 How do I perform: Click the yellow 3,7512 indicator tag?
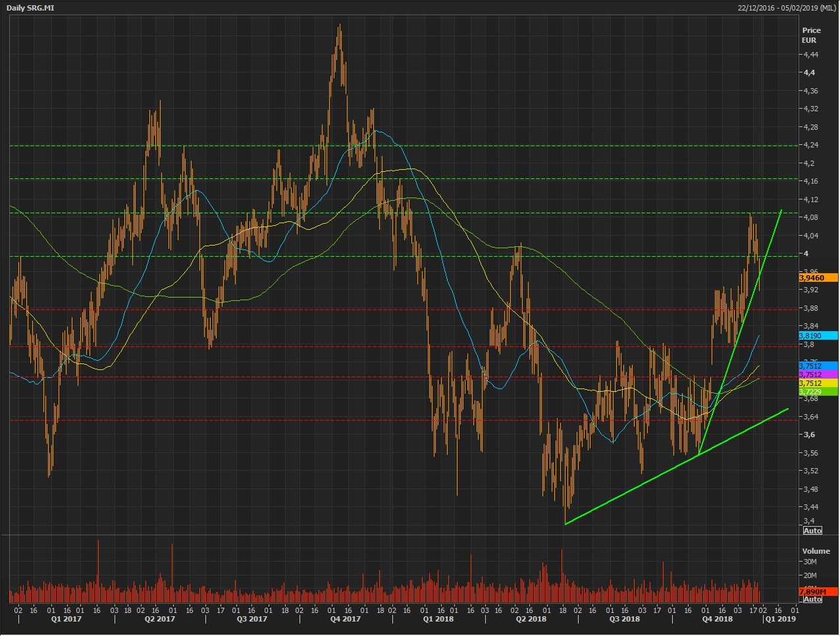tap(818, 383)
